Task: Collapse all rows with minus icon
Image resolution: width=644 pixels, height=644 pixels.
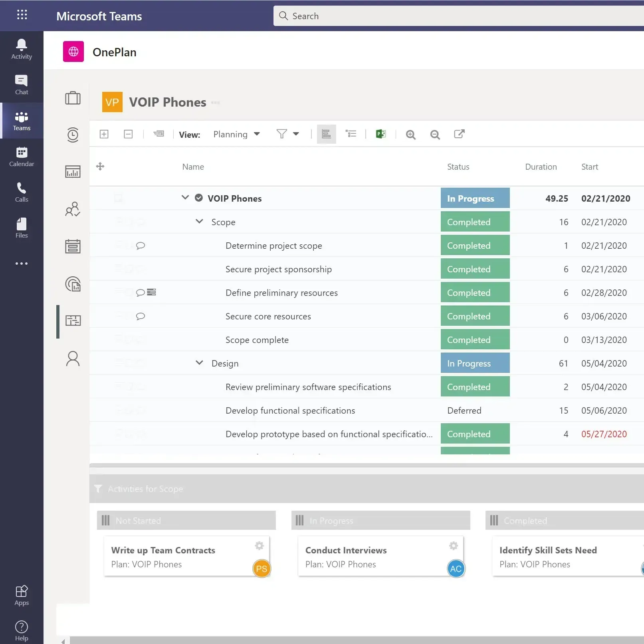Action: (x=128, y=134)
